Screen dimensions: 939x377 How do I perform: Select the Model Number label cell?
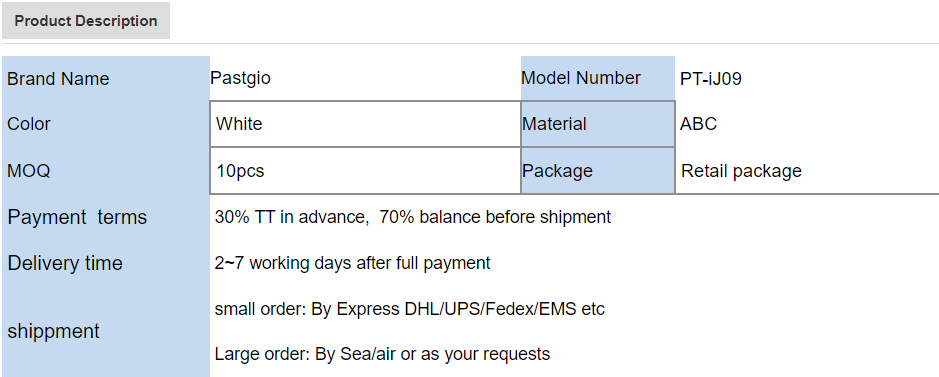coord(598,78)
